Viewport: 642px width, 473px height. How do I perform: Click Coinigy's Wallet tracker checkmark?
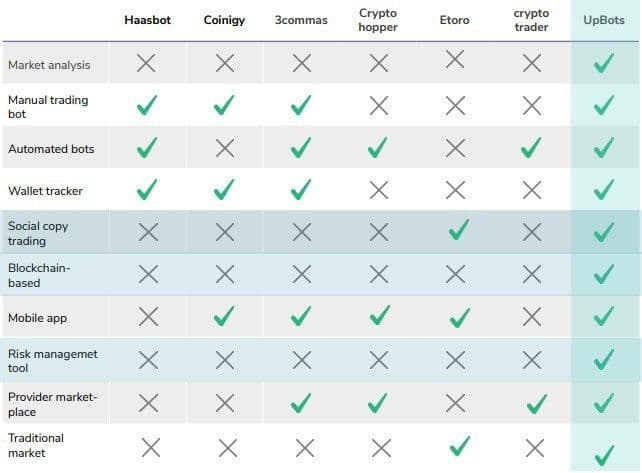(x=224, y=189)
